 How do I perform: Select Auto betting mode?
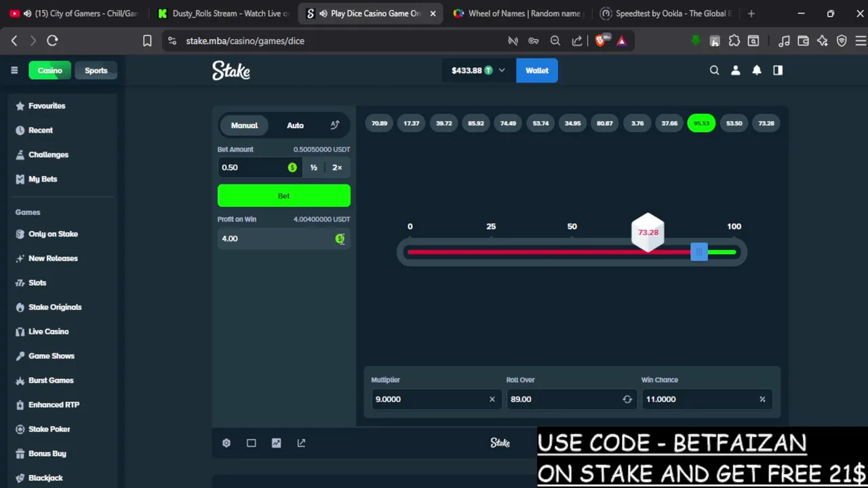295,125
